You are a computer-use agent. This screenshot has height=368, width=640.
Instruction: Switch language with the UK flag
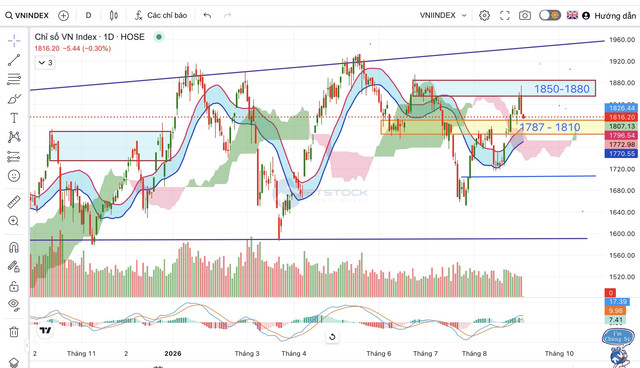tap(572, 15)
